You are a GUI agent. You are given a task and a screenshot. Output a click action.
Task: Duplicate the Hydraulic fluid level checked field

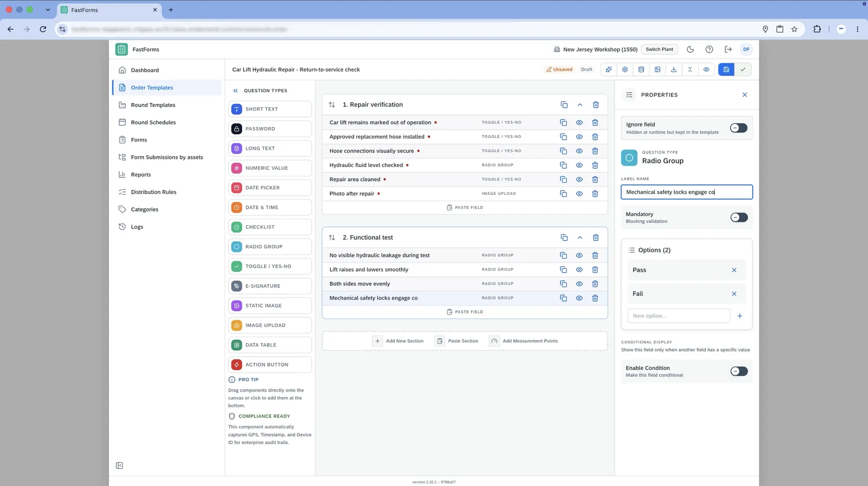coord(564,165)
